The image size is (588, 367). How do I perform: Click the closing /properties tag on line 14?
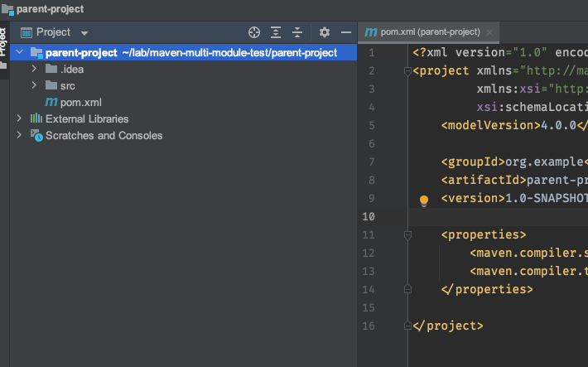pos(487,289)
